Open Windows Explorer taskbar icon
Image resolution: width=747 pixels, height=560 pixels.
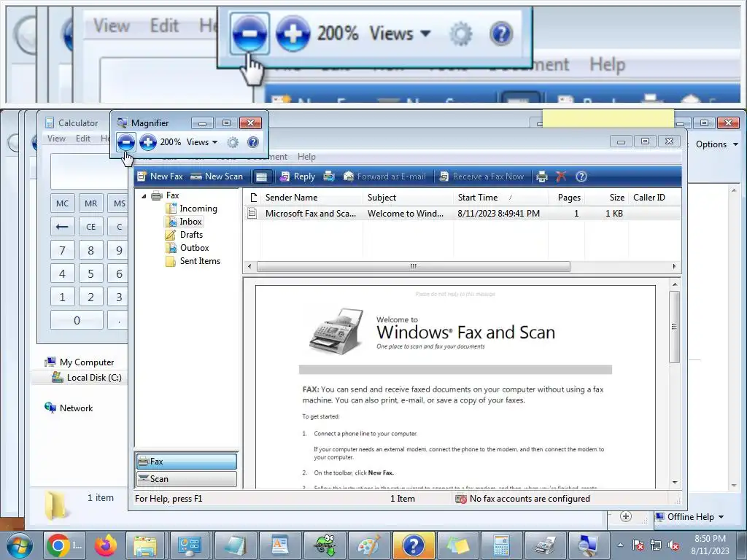(145, 545)
